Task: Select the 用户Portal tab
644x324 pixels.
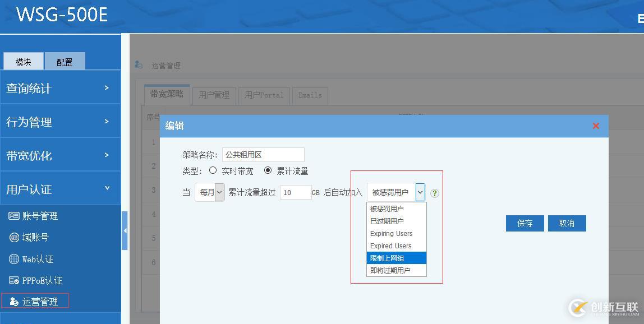Action: (x=264, y=95)
